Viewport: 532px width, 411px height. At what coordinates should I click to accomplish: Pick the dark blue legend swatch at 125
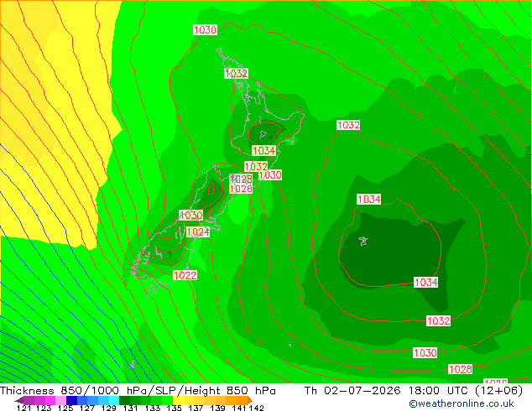point(71,400)
